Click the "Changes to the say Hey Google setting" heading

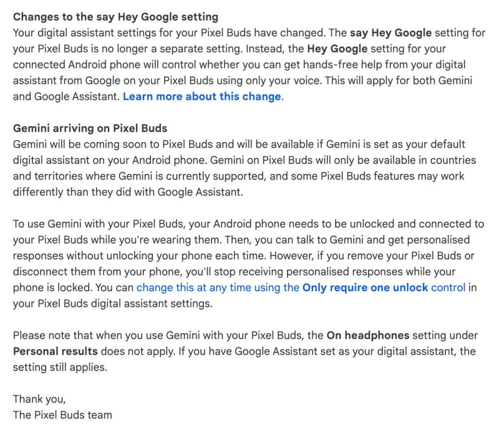pyautogui.click(x=116, y=17)
